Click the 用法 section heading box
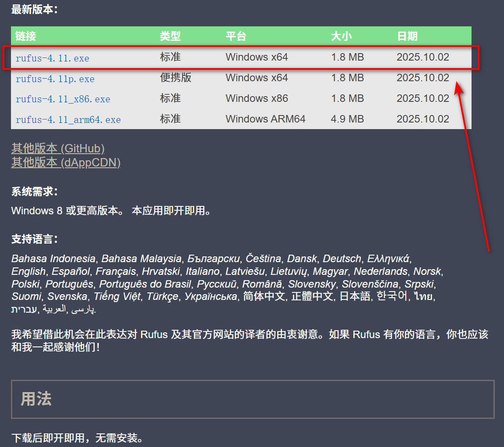The width and height of the screenshot is (504, 447). pyautogui.click(x=252, y=399)
